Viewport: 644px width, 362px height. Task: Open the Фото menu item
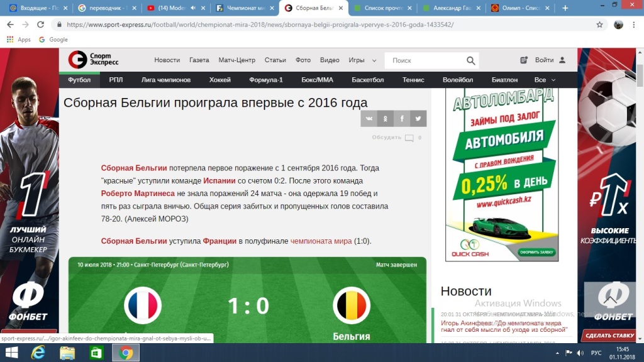click(x=303, y=60)
